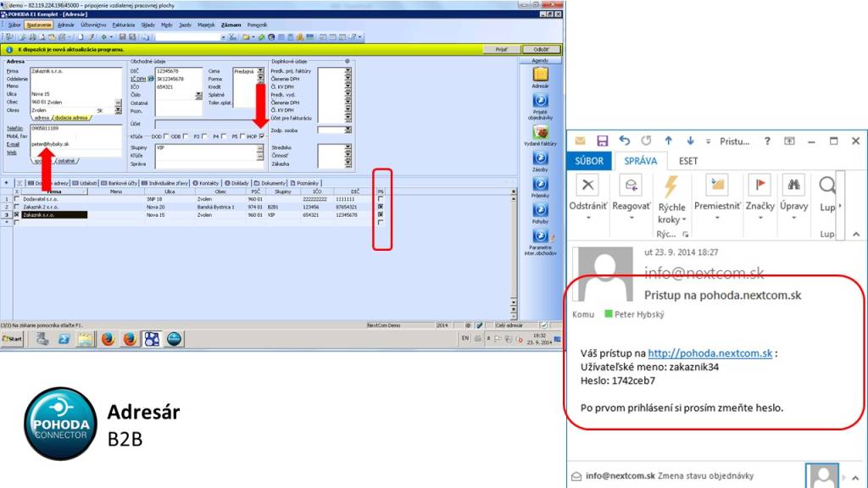Switch to the dodacia adresa tab
This screenshot has width=868, height=488.
(71, 118)
